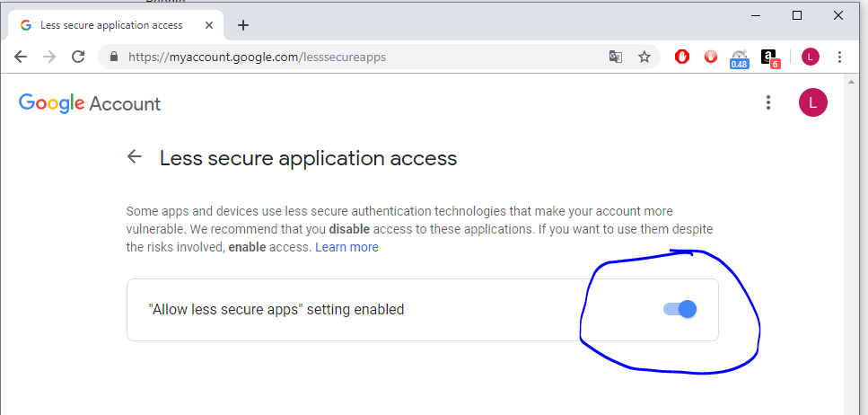Screen dimensions: 868x415
Task: Turn off the "Allow less secure apps" toggle
Action: coord(680,309)
